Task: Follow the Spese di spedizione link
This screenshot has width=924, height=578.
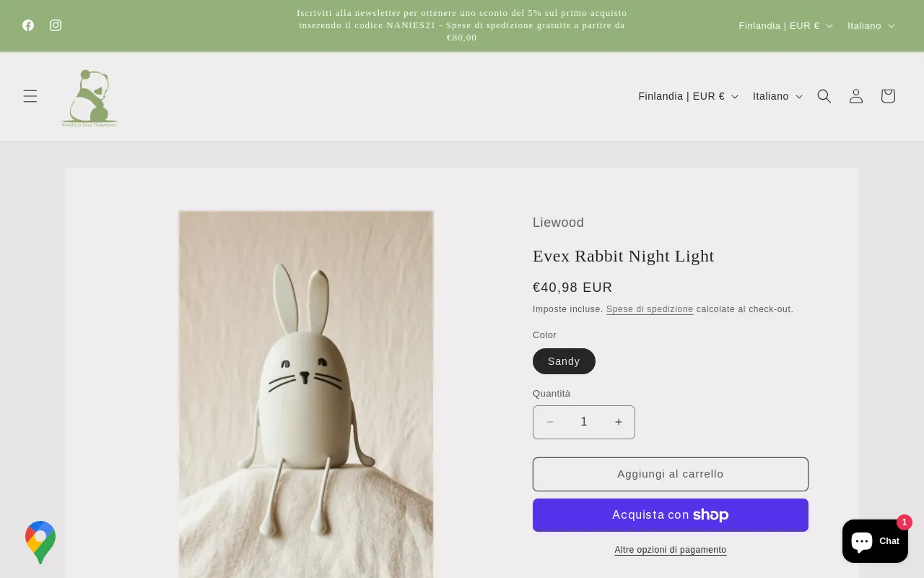Action: [650, 309]
